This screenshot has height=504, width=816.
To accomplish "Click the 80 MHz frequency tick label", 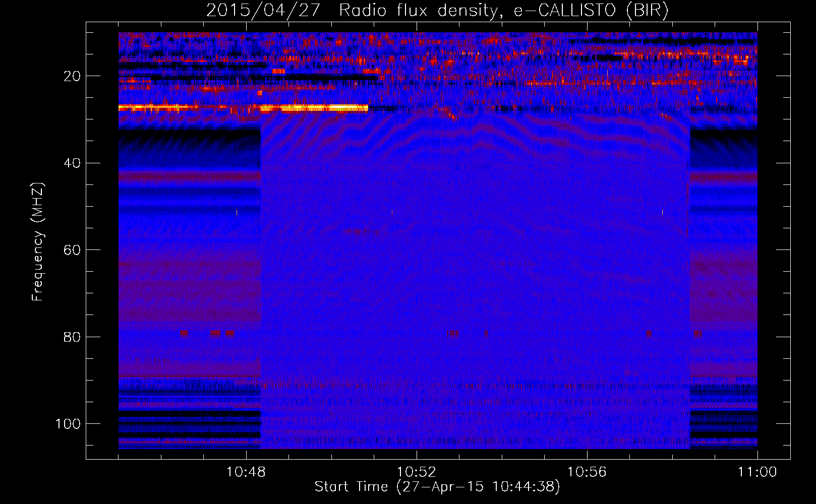I will [x=72, y=337].
